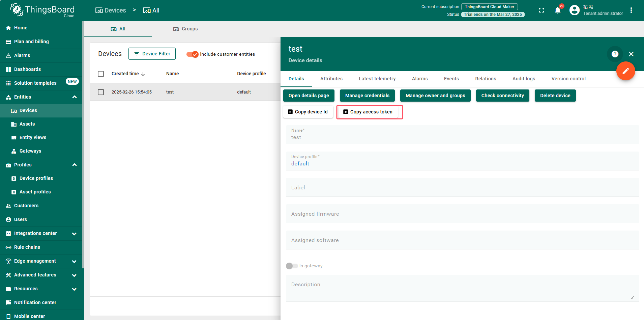Click the Label field
The image size is (644, 320).
tap(462, 187)
